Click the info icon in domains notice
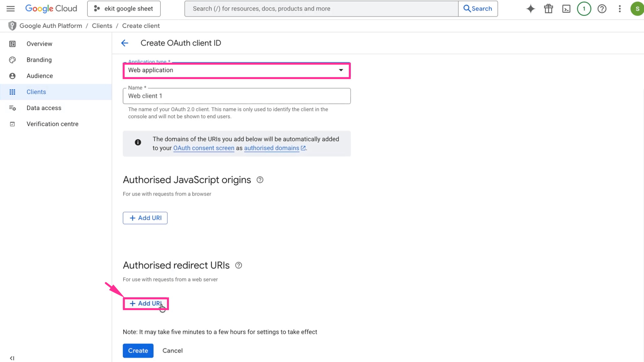Image resolution: width=644 pixels, height=362 pixels. (x=138, y=142)
